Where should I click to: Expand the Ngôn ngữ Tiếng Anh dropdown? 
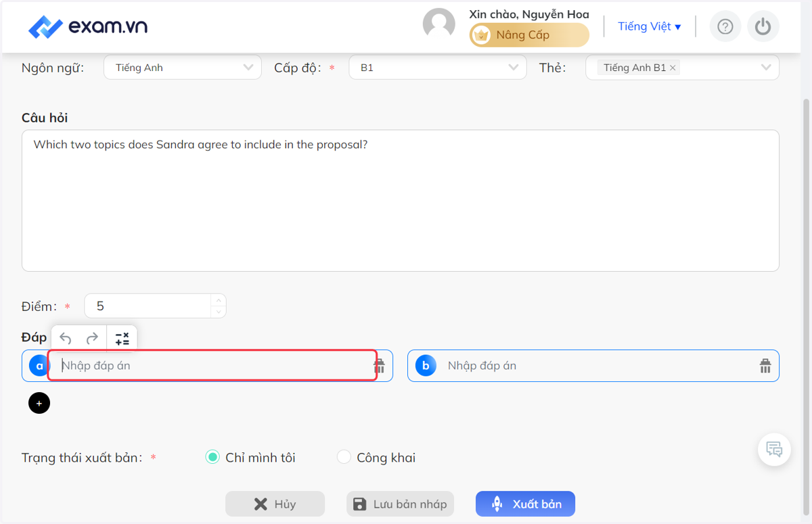click(x=183, y=68)
